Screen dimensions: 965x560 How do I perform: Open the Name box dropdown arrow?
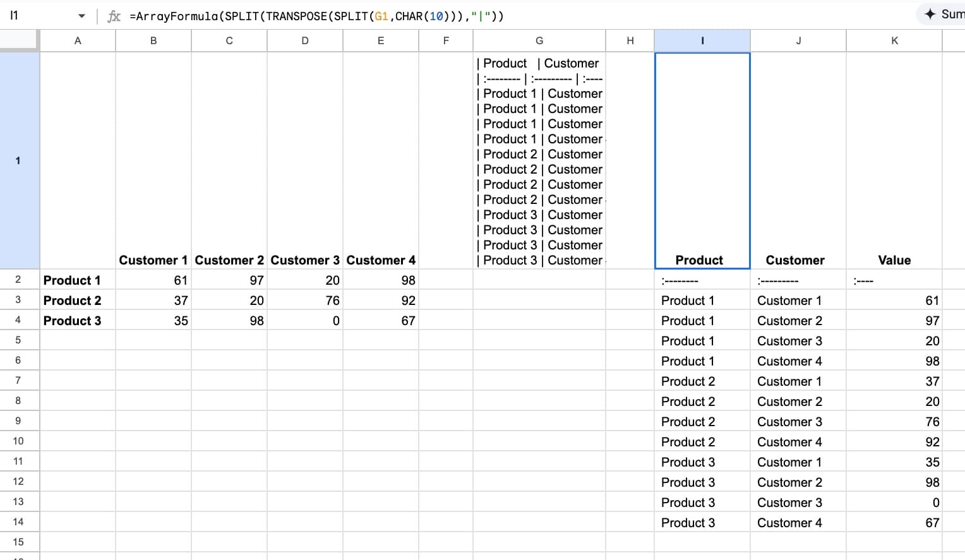coord(81,16)
